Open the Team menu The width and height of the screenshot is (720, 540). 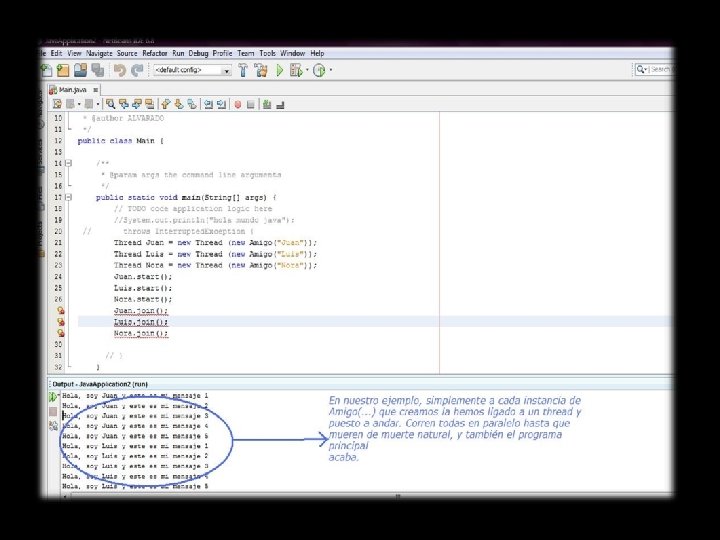point(246,53)
